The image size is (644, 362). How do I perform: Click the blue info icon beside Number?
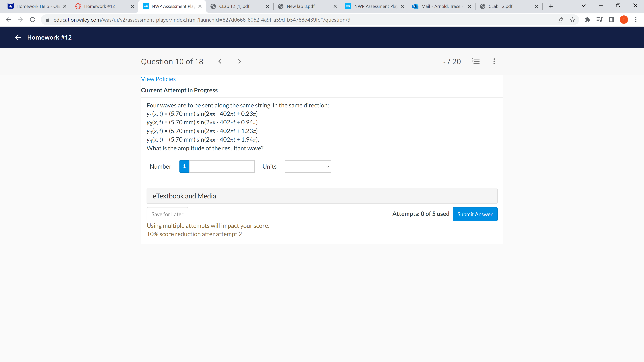pos(184,166)
